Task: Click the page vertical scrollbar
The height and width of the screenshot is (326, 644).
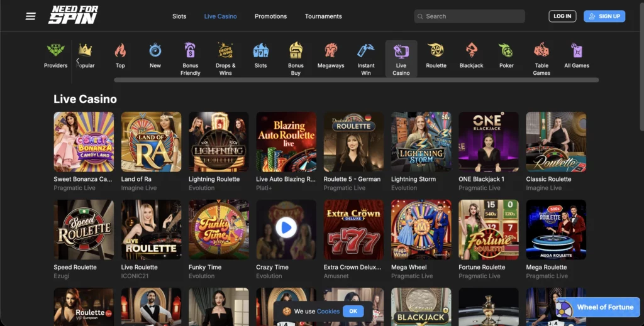Action: point(641,65)
